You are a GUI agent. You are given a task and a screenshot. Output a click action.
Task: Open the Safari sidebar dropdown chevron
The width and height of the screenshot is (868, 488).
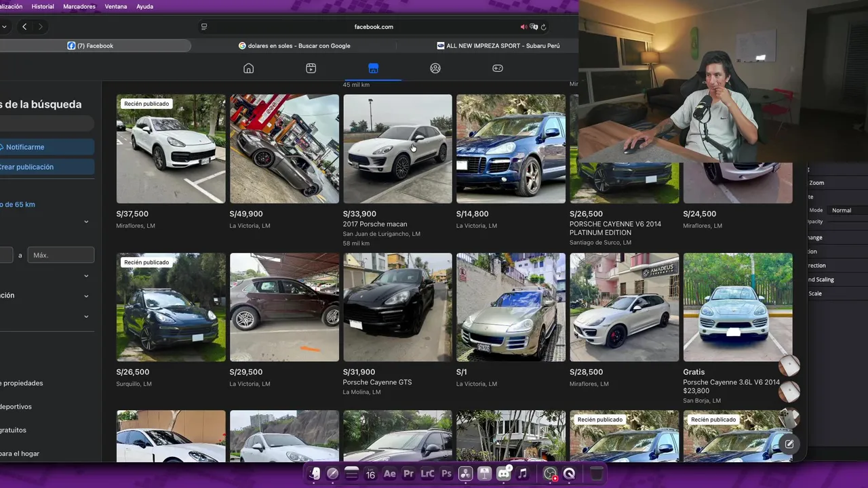point(4,26)
